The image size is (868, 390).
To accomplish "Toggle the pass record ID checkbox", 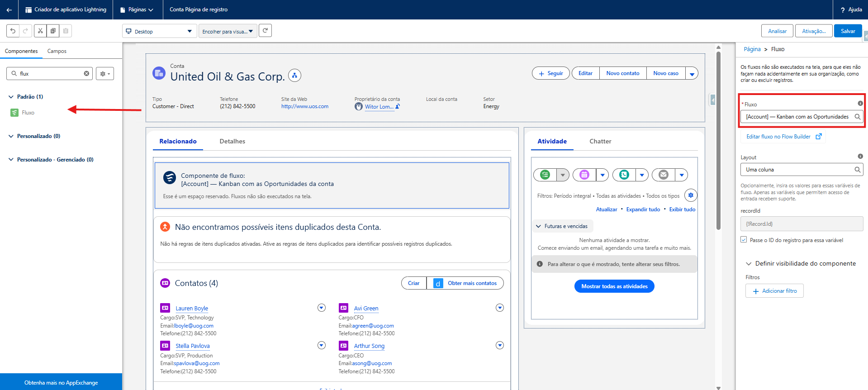I will pos(744,239).
